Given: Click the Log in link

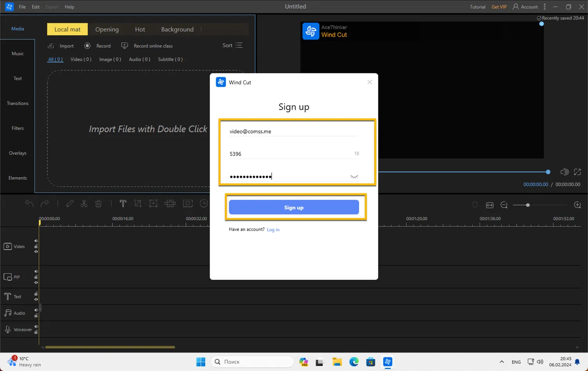Looking at the screenshot, I should pyautogui.click(x=273, y=230).
